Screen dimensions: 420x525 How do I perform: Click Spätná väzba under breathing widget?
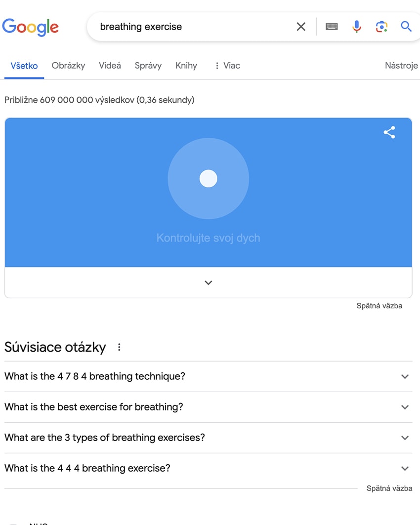pyautogui.click(x=379, y=306)
